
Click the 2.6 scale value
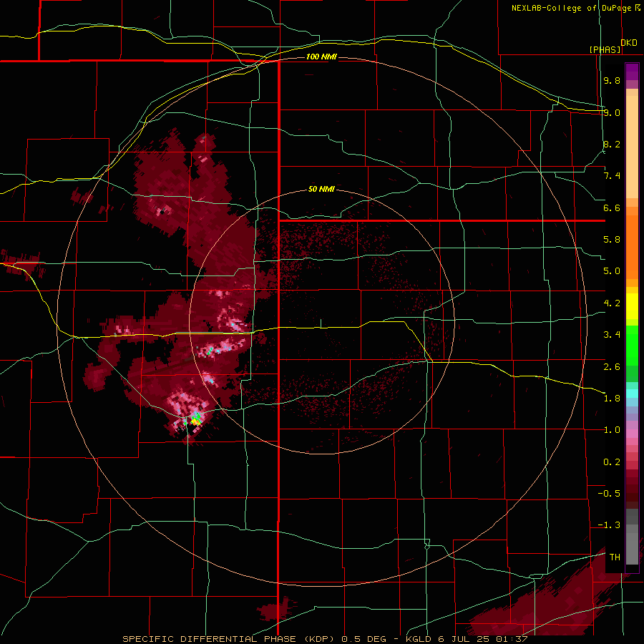point(612,367)
